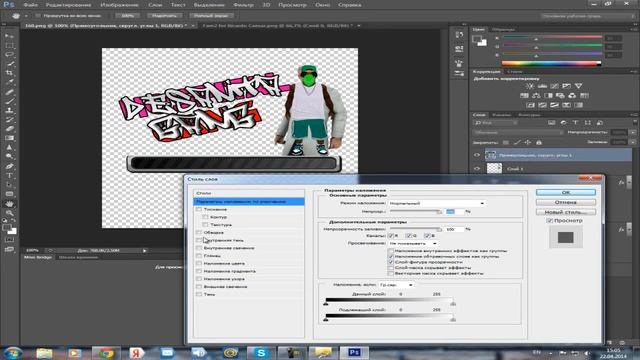This screenshot has height=360, width=640.
Task: Open the Окно menu
Action: click(322, 5)
